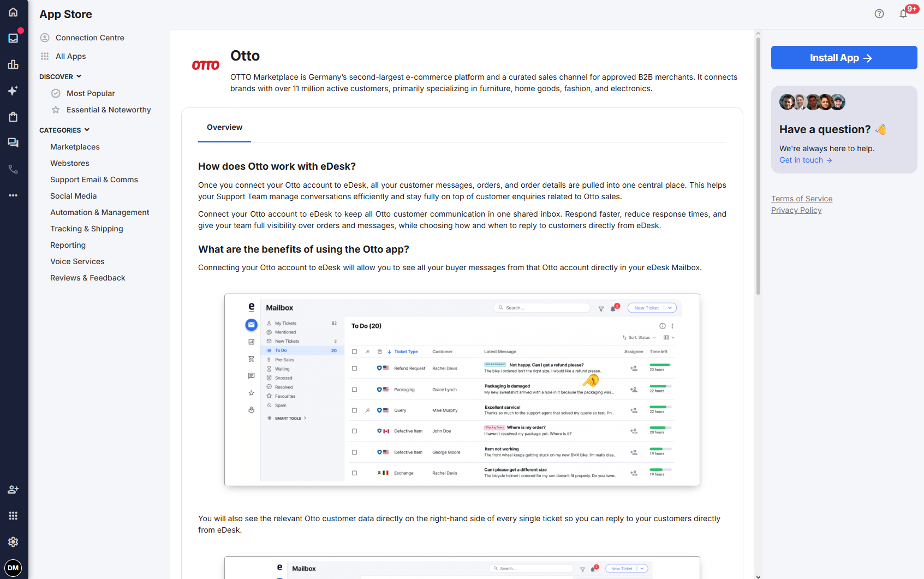The image size is (924, 579).
Task: Open Reviews & Feedback category
Action: pyautogui.click(x=88, y=278)
